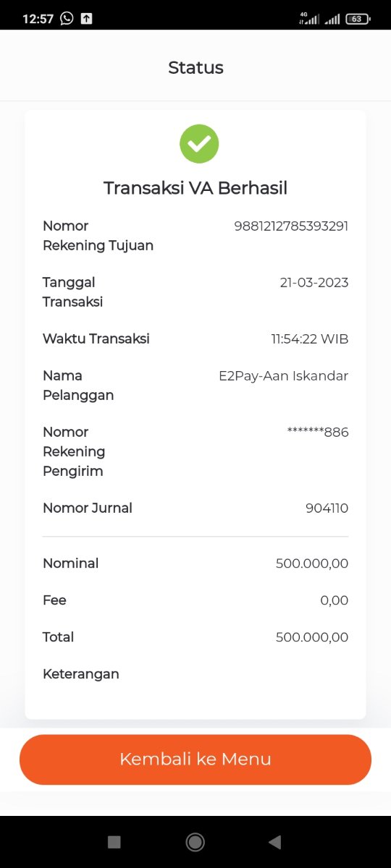Tap the Fee value 0,00
391x868 pixels.
335,600
